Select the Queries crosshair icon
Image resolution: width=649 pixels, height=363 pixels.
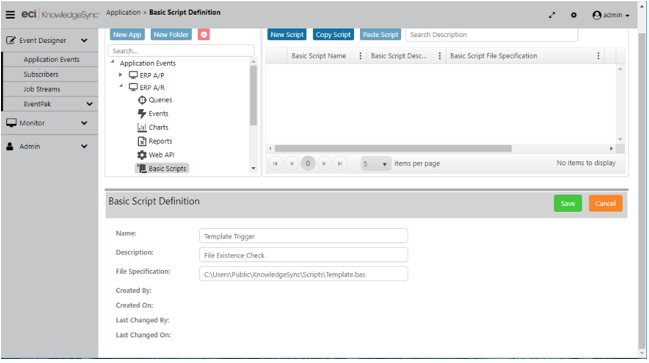click(x=142, y=100)
